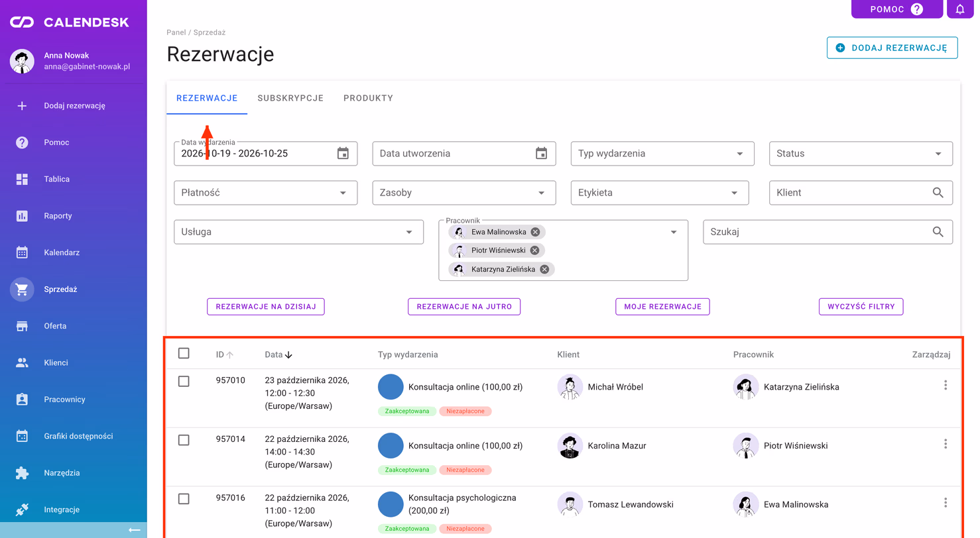Expand the Etykieta dropdown
This screenshot has height=538, width=980.
pos(660,193)
